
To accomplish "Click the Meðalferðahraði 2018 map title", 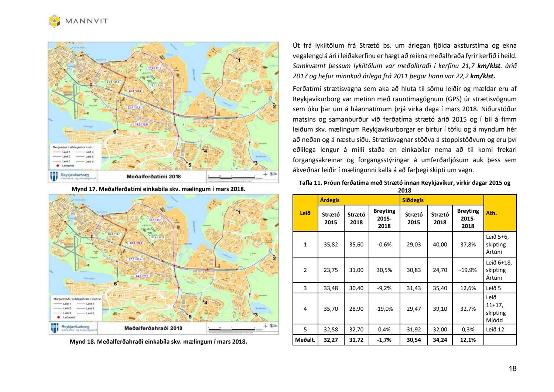I will pos(153,328).
